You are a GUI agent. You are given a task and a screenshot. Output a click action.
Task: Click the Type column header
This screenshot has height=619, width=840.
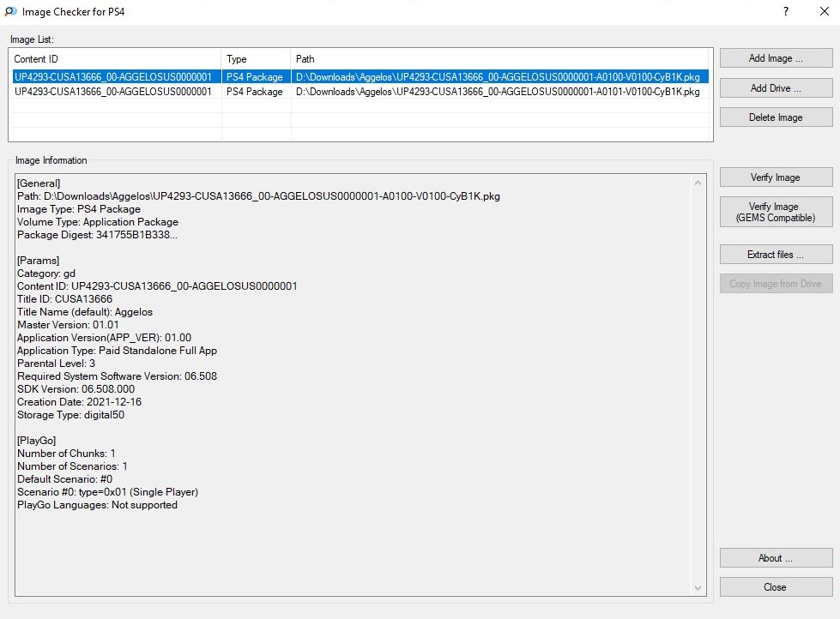click(x=256, y=59)
